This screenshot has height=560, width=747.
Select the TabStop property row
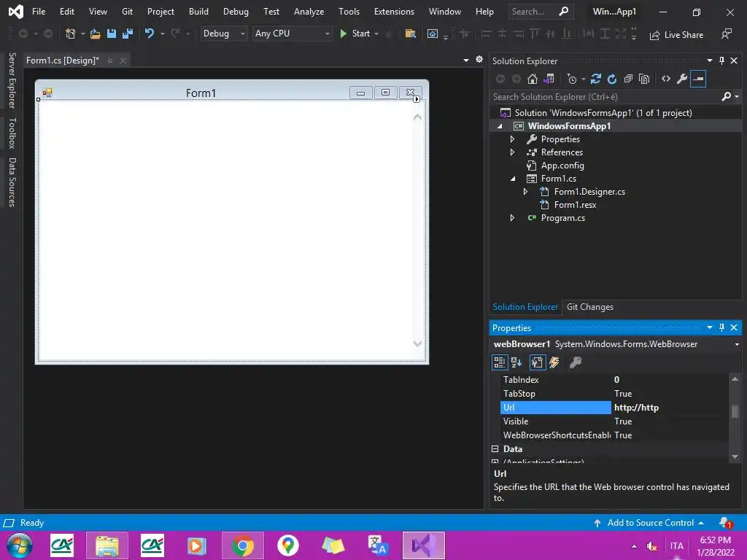pos(614,394)
